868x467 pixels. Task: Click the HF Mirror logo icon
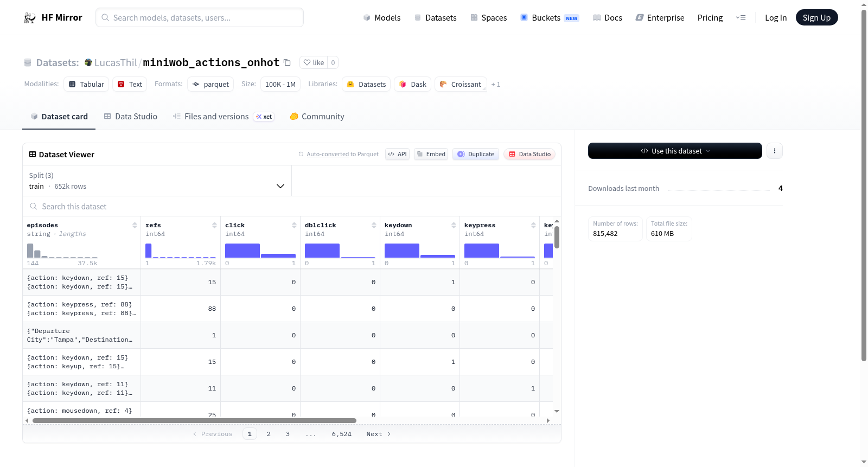tap(30, 18)
